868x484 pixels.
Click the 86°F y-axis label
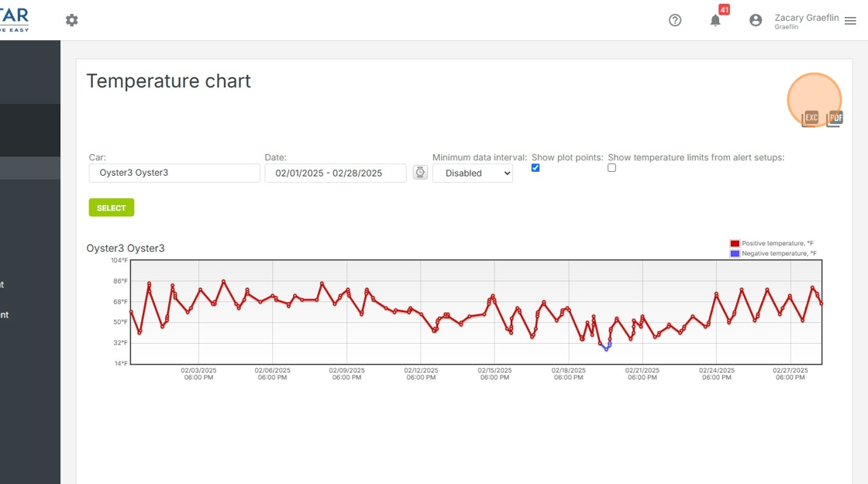pos(121,281)
